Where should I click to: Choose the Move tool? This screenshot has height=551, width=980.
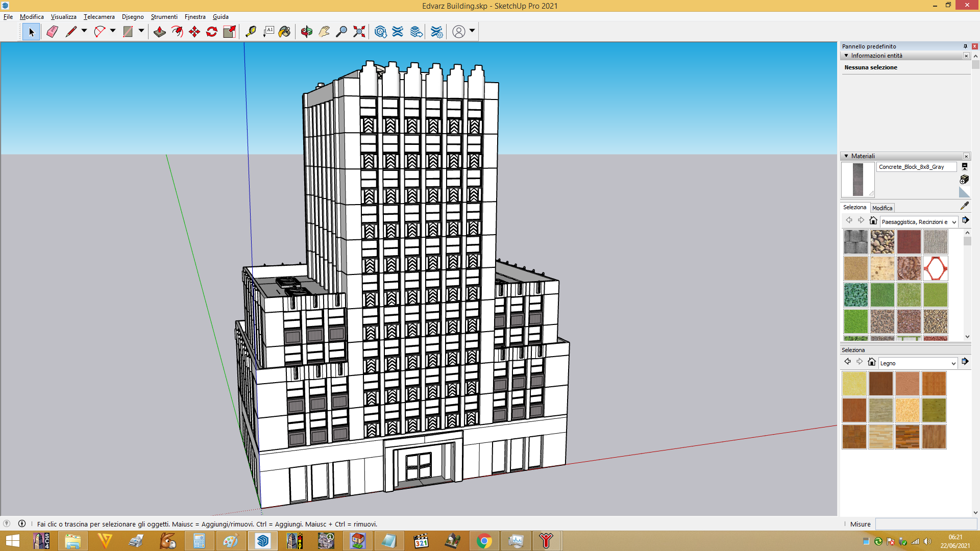(x=194, y=32)
